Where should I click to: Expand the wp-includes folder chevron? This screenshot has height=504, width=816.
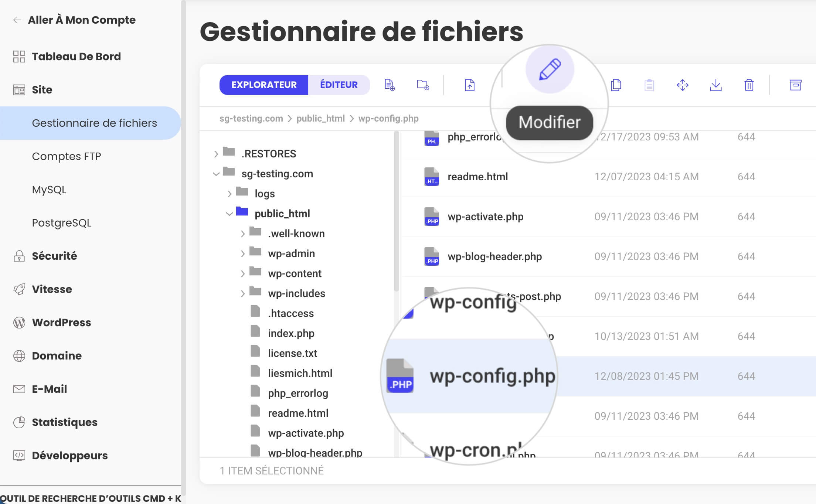242,294
